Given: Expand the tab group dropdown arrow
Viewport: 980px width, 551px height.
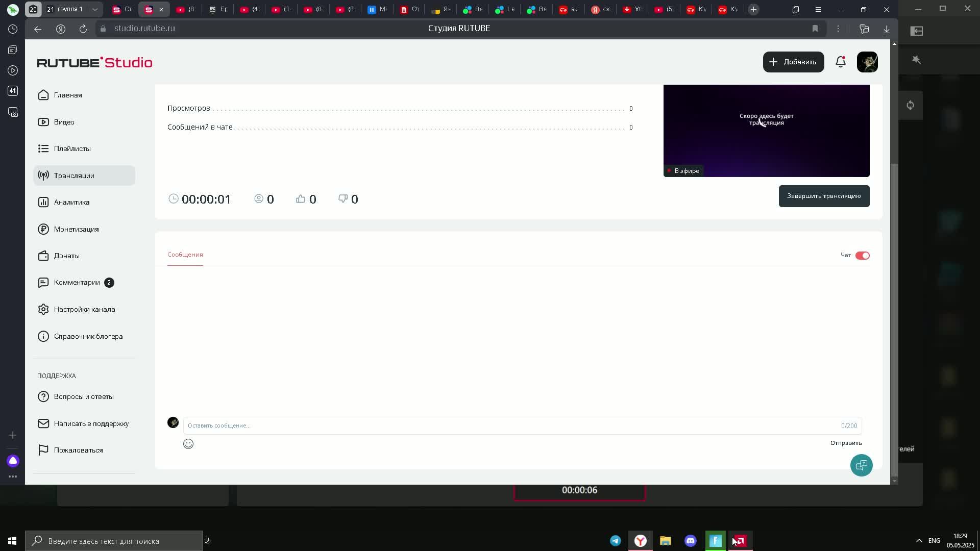Looking at the screenshot, I should 95,9.
